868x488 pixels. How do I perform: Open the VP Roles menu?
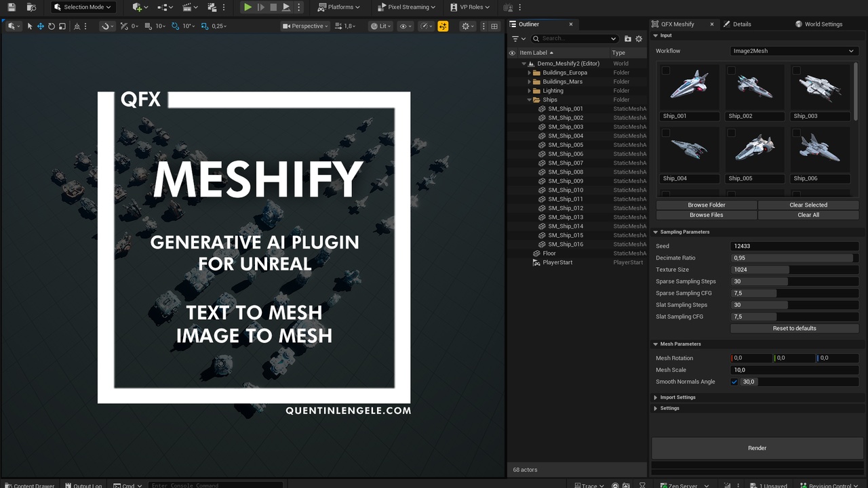pos(470,7)
